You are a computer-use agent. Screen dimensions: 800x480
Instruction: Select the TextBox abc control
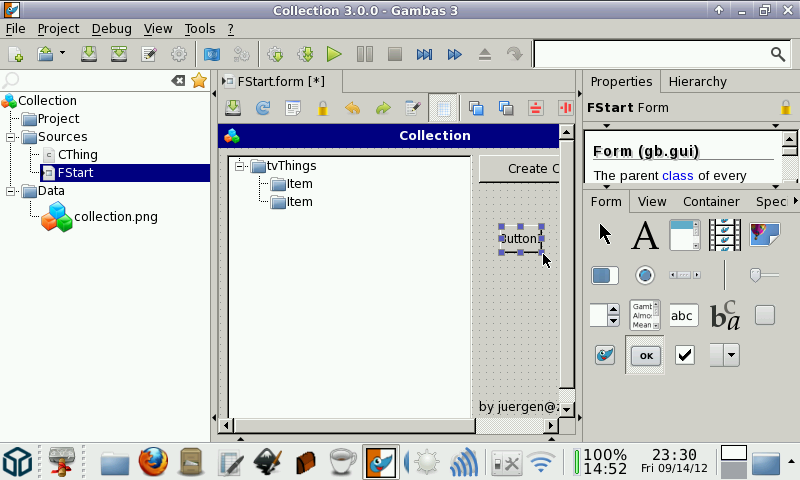tap(684, 315)
